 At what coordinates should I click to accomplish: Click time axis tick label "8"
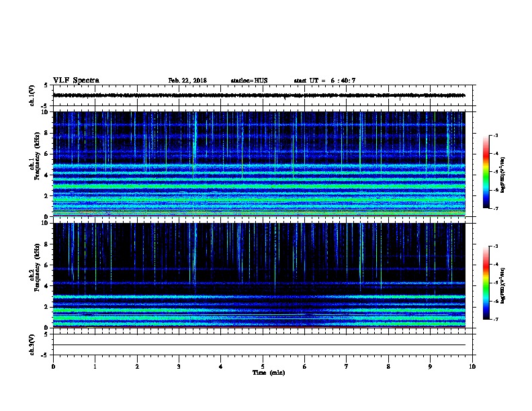[388, 367]
